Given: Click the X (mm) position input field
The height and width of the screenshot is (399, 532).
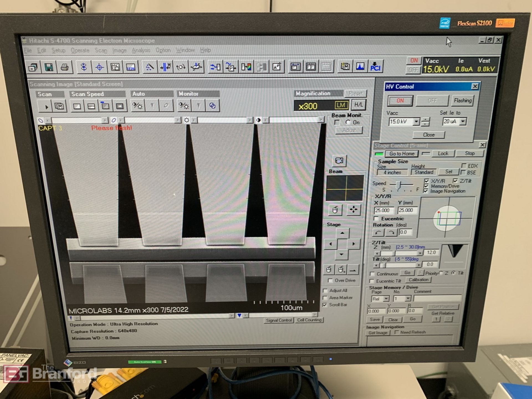Looking at the screenshot, I should click(x=383, y=211).
